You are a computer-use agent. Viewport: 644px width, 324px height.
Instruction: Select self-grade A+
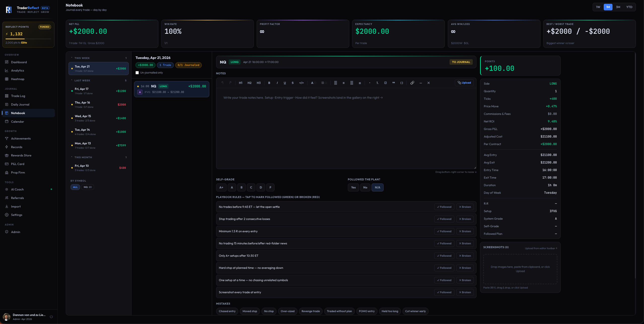click(221, 187)
